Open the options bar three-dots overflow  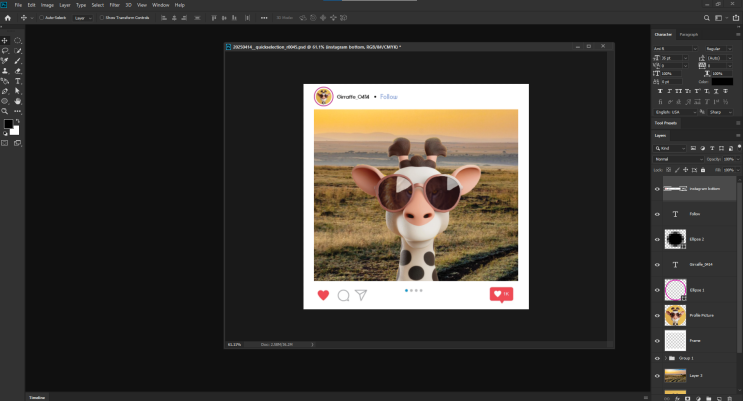tap(264, 18)
